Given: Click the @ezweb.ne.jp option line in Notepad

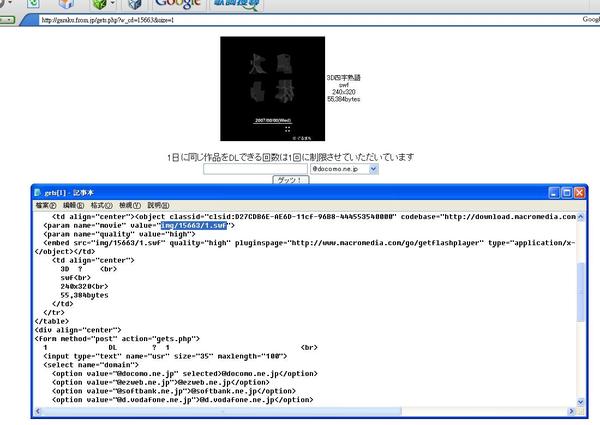Looking at the screenshot, I should click(x=161, y=382).
